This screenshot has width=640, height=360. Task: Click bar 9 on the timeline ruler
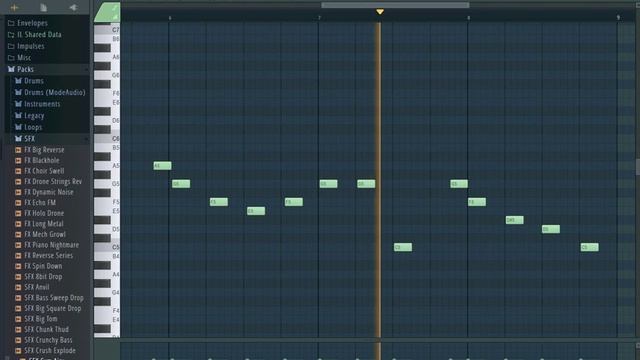618,18
